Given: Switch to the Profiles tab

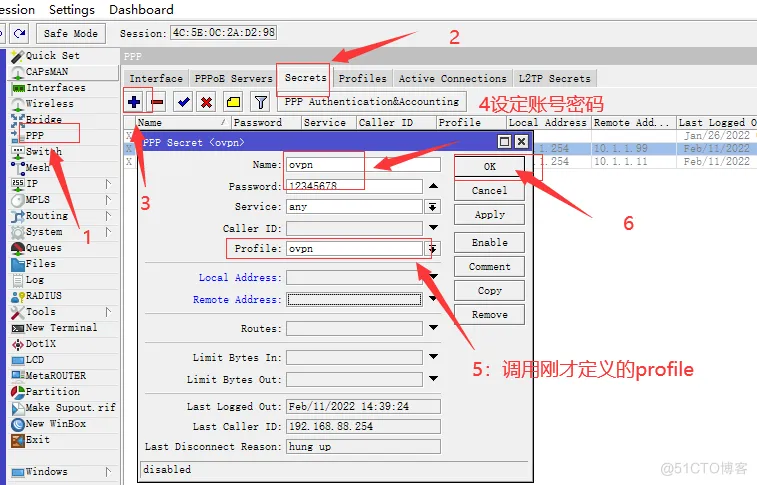Looking at the screenshot, I should point(362,78).
